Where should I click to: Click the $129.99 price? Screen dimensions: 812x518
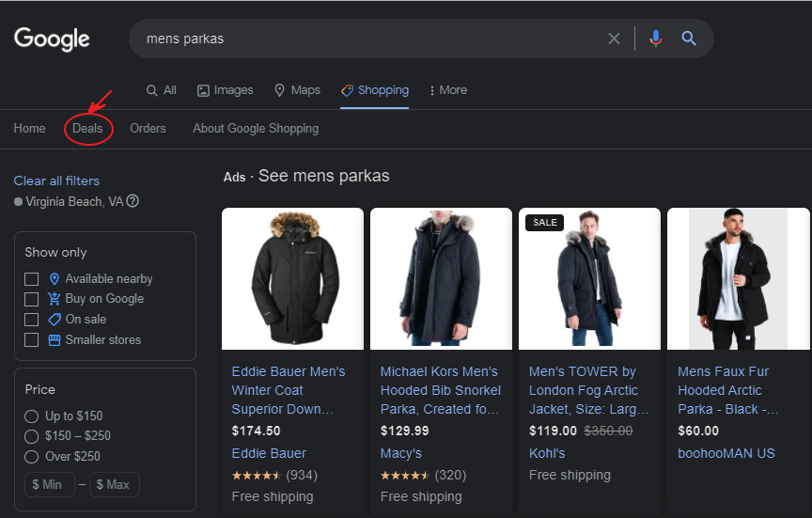[404, 431]
